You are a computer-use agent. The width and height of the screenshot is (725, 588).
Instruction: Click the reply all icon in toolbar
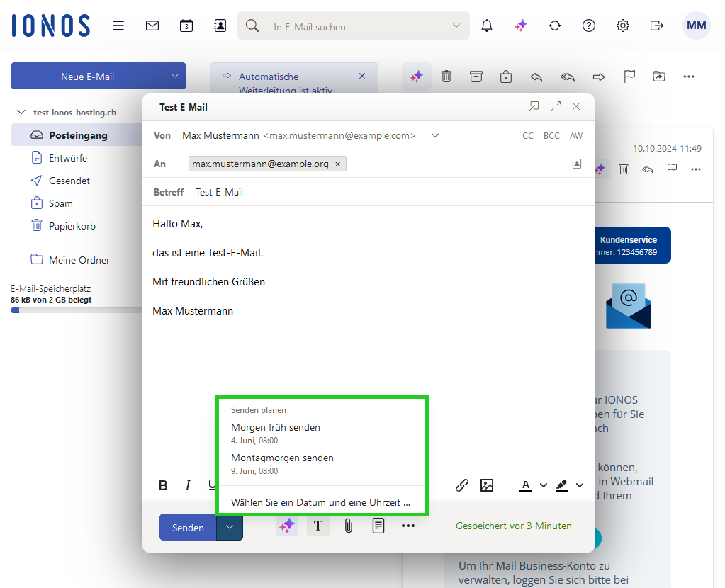tap(568, 77)
